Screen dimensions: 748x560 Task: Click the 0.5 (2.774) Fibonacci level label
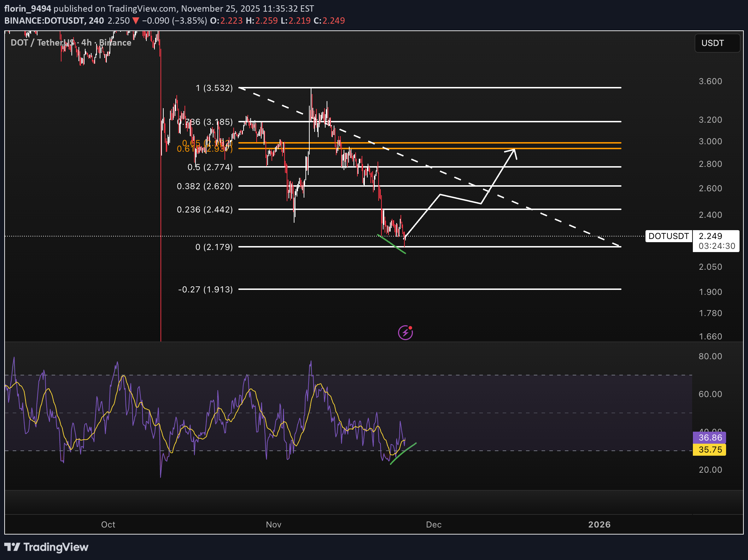(x=210, y=167)
